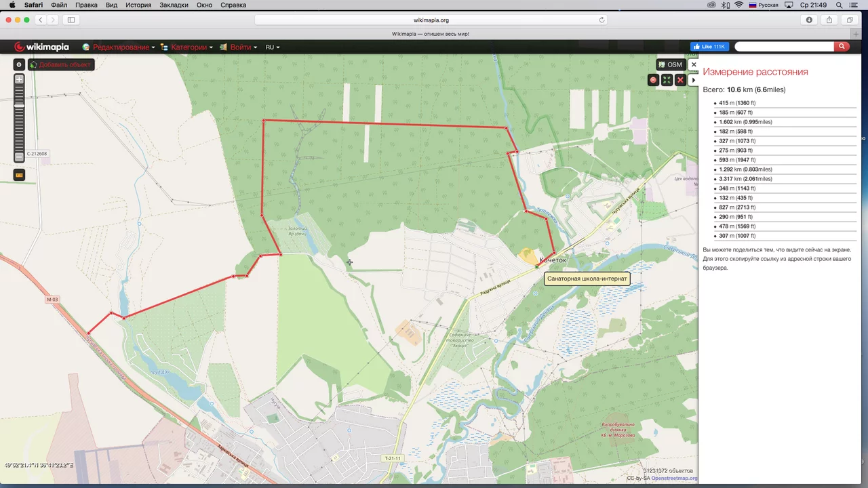This screenshot has height=488, width=868.
Task: Cancel measurement using the red X icon
Action: coord(680,80)
